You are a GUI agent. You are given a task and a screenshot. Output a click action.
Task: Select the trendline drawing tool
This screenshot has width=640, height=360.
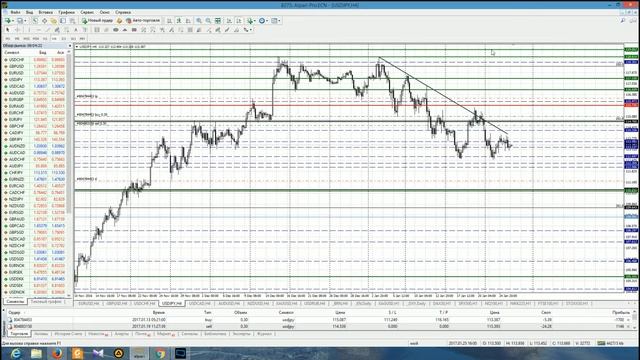(x=48, y=30)
